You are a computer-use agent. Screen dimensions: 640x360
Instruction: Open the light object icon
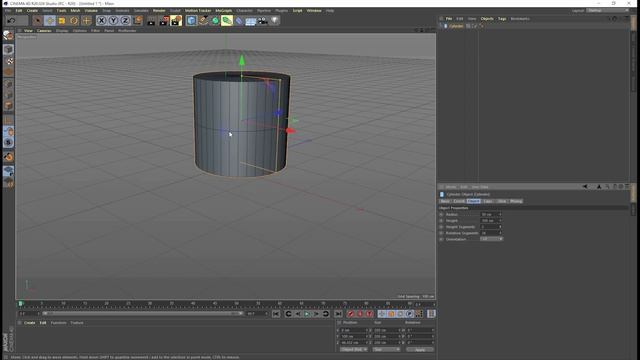point(275,20)
